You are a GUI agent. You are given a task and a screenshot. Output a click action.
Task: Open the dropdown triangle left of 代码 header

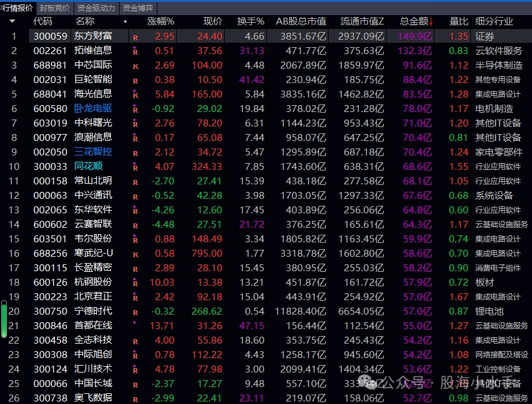click(x=12, y=21)
